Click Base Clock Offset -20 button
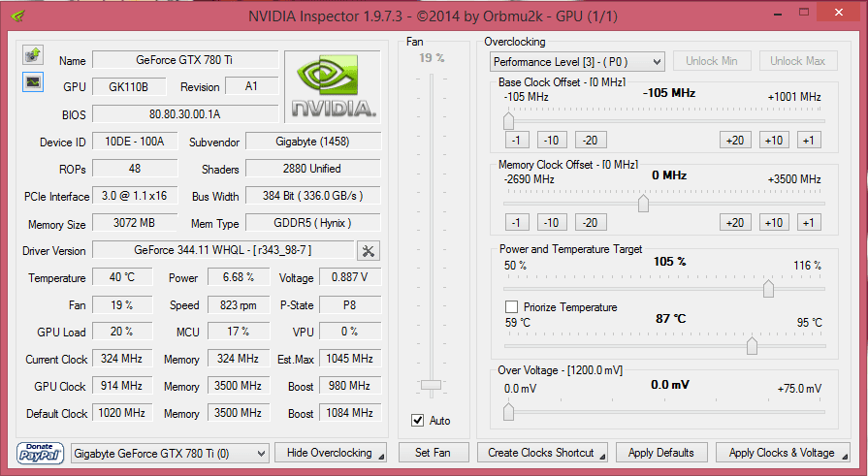This screenshot has width=868, height=476. pos(591,140)
